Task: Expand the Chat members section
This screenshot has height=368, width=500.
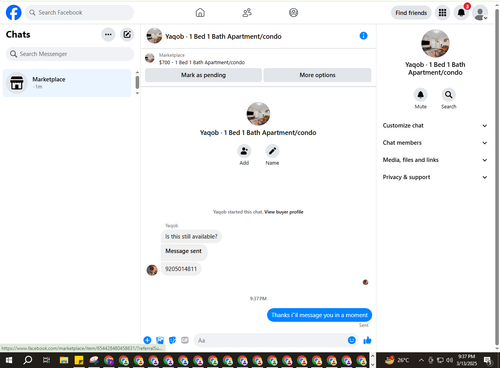Action: click(x=435, y=143)
